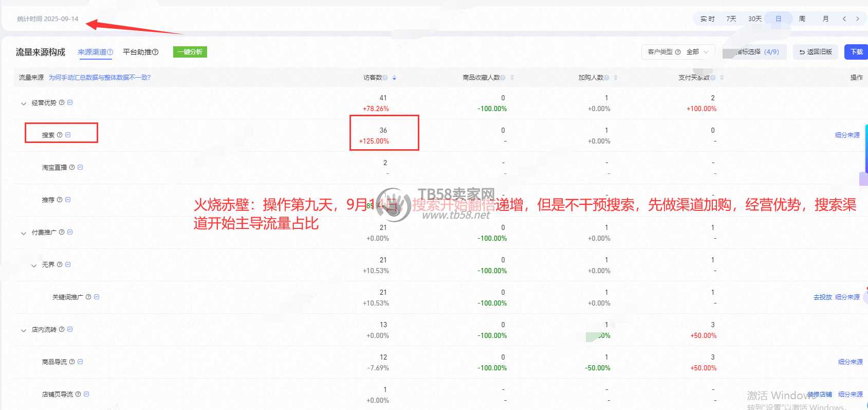Click trend chart icon beside 关键词推广
The width and height of the screenshot is (868, 410).
tap(97, 297)
